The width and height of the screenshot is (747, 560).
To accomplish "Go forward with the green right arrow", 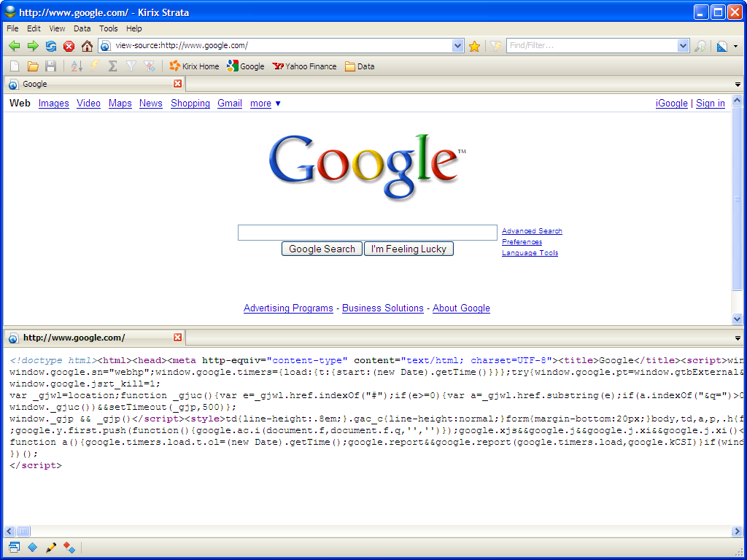I will tap(33, 46).
